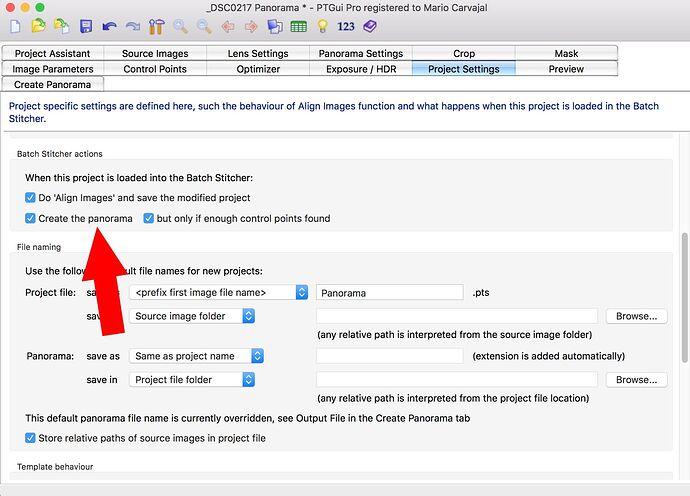This screenshot has width=690, height=496.
Task: Open numerical transform 123 icon
Action: coord(346,26)
